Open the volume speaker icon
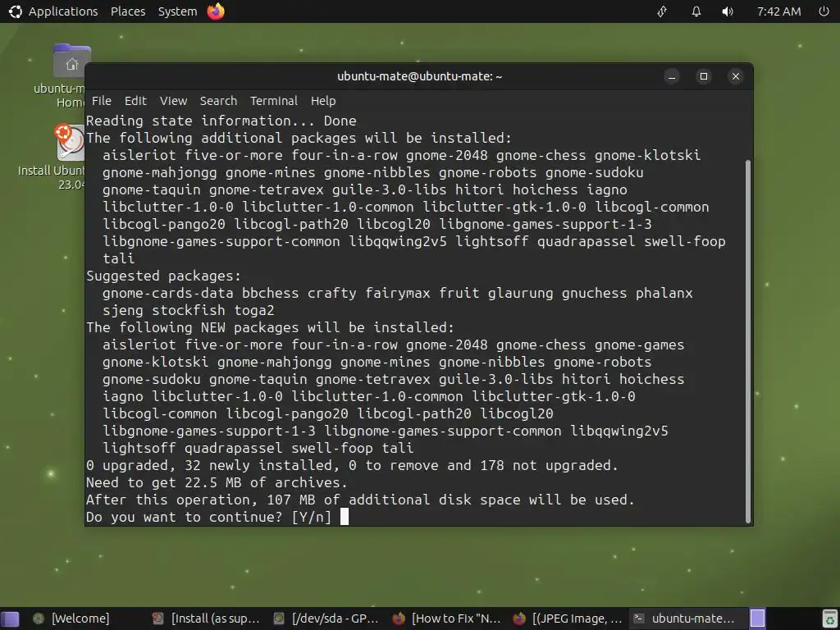The height and width of the screenshot is (630, 840). tap(727, 11)
